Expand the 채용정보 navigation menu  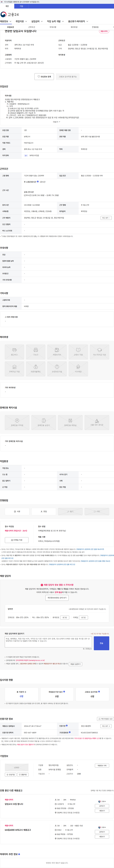[6, 21]
